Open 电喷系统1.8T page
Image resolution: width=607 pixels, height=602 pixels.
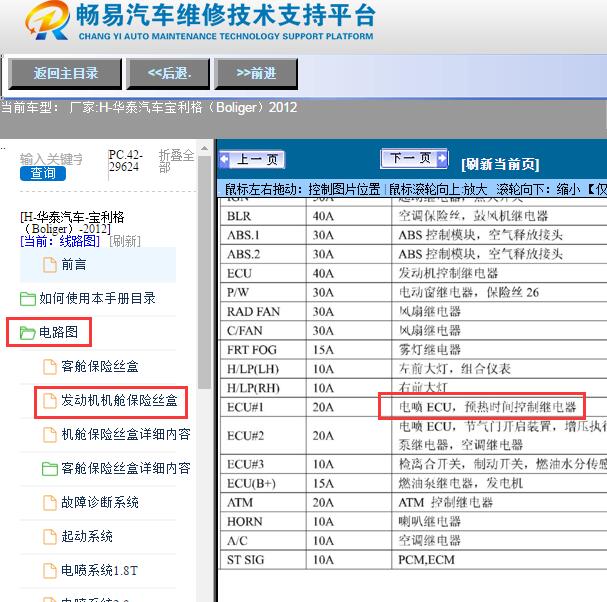[x=99, y=571]
